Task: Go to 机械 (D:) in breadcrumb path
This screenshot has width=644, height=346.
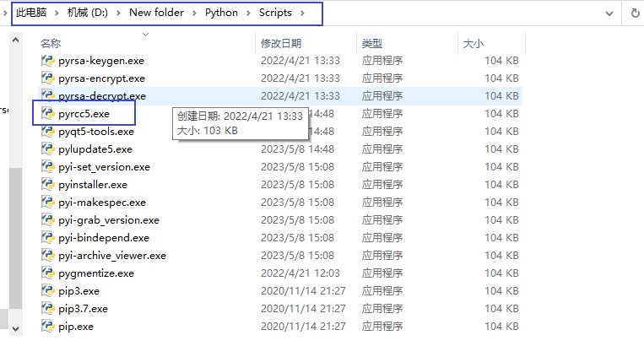Action: [89, 14]
